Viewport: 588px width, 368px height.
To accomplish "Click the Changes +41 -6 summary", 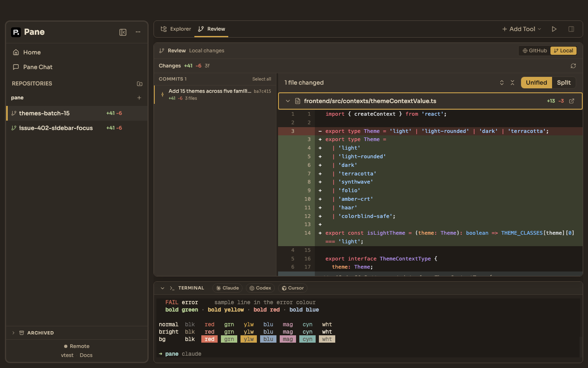I will pyautogui.click(x=184, y=66).
